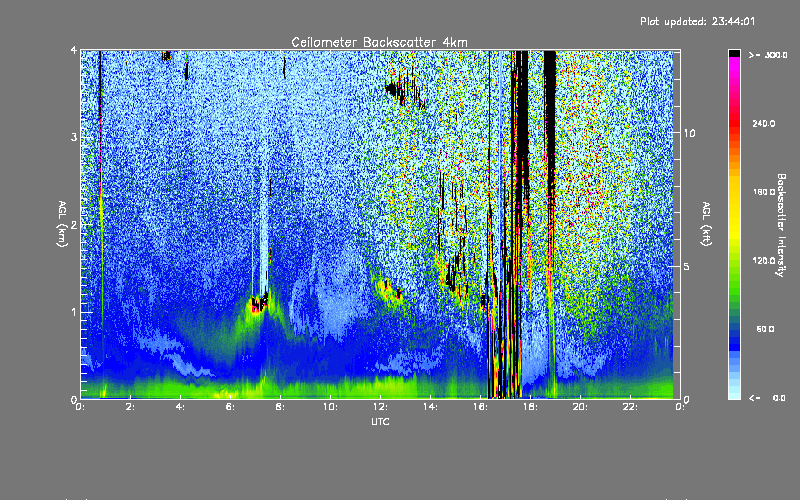Click the "3" km tick on the left axis

(74, 137)
